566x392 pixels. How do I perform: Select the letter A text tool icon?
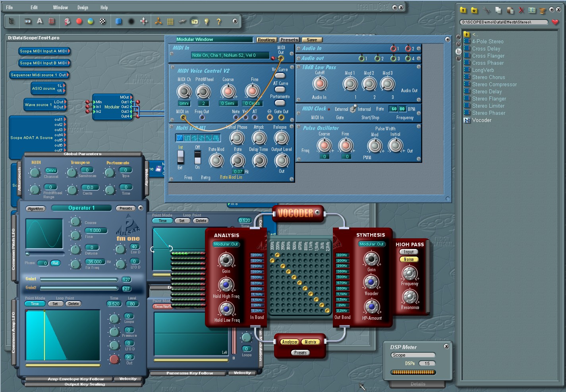(x=40, y=21)
